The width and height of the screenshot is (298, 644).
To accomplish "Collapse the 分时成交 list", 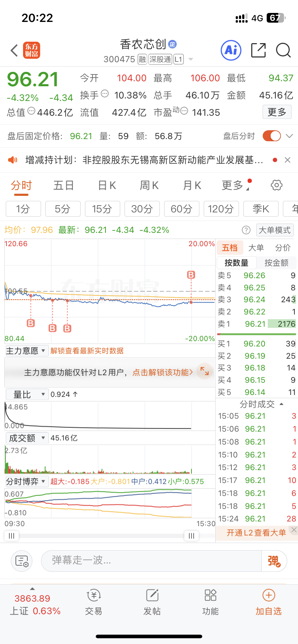I will [281, 404].
